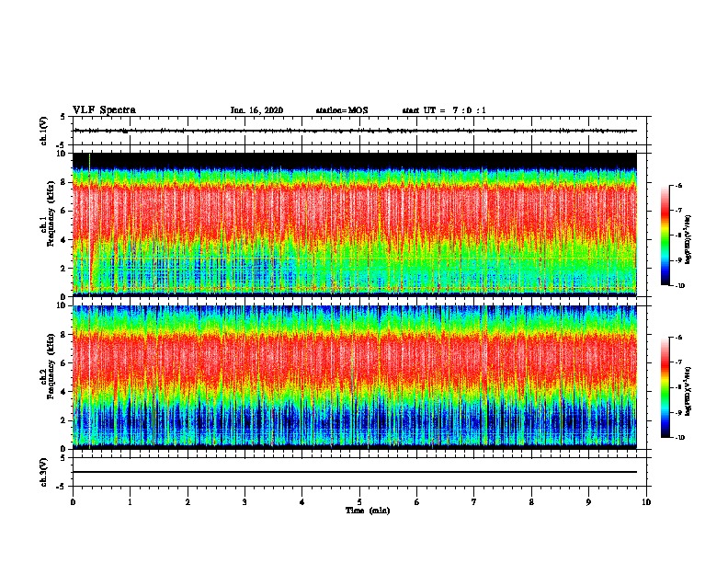Click the "Time (min)" axis label
Image resolution: width=728 pixels, height=563 pixels.
(368, 511)
